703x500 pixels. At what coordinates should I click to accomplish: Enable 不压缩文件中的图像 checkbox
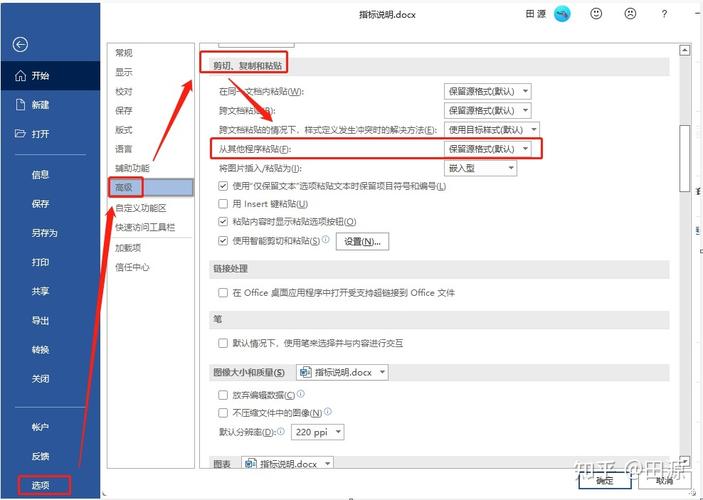click(x=223, y=413)
